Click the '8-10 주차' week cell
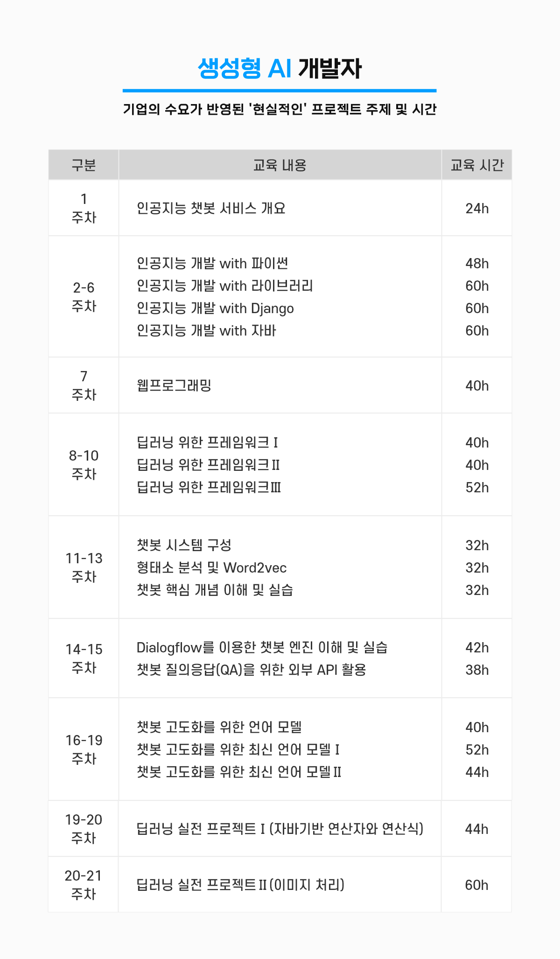Viewport: 560px width, 959px height. pyautogui.click(x=84, y=465)
